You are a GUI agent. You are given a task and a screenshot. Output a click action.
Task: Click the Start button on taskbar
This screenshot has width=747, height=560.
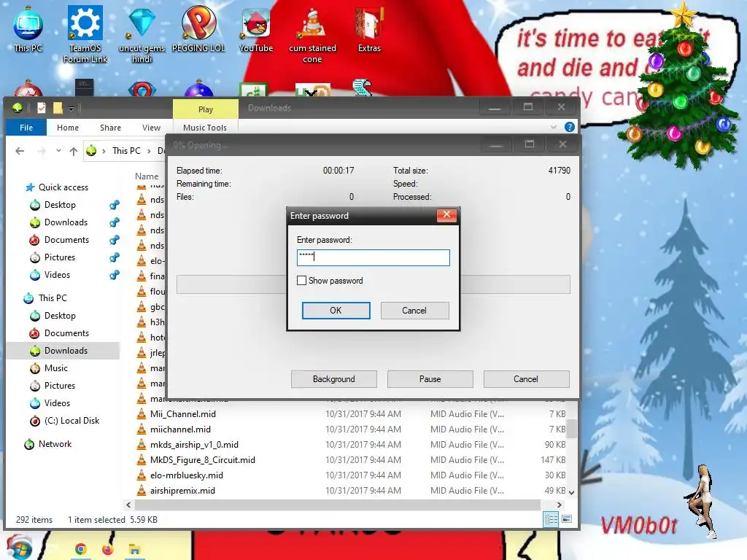click(x=19, y=548)
